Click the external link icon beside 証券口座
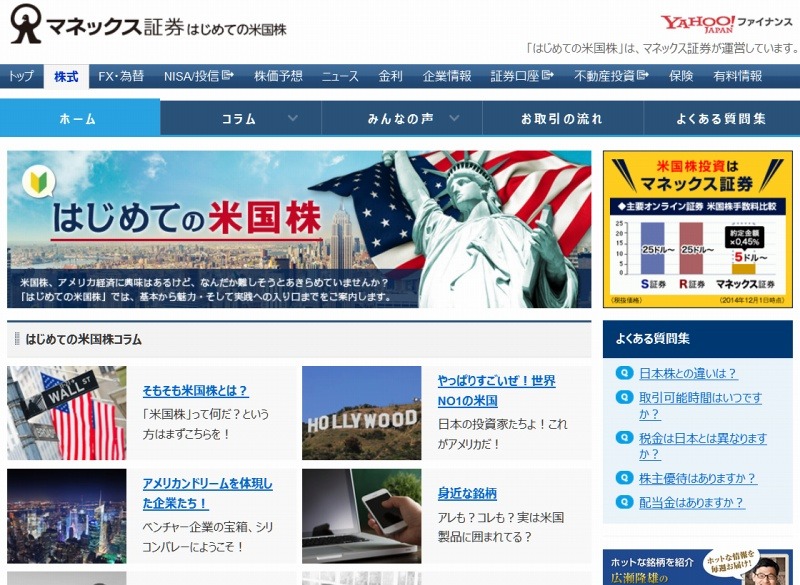The image size is (800, 585). (548, 75)
